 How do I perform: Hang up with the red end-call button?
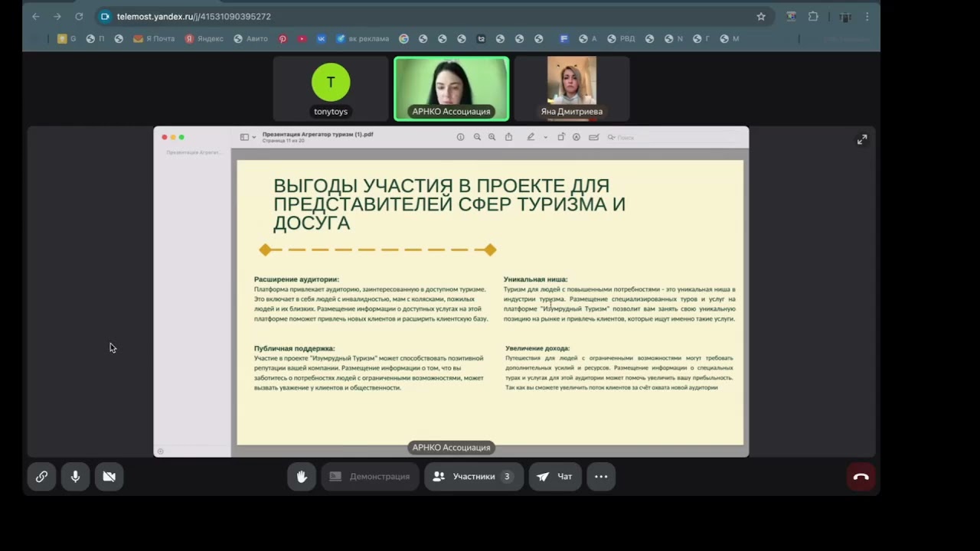861,476
